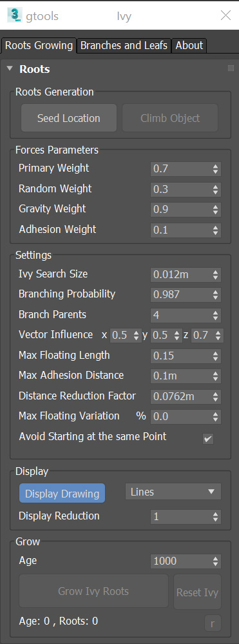Click Display Reduction spinner arrows

click(x=216, y=517)
